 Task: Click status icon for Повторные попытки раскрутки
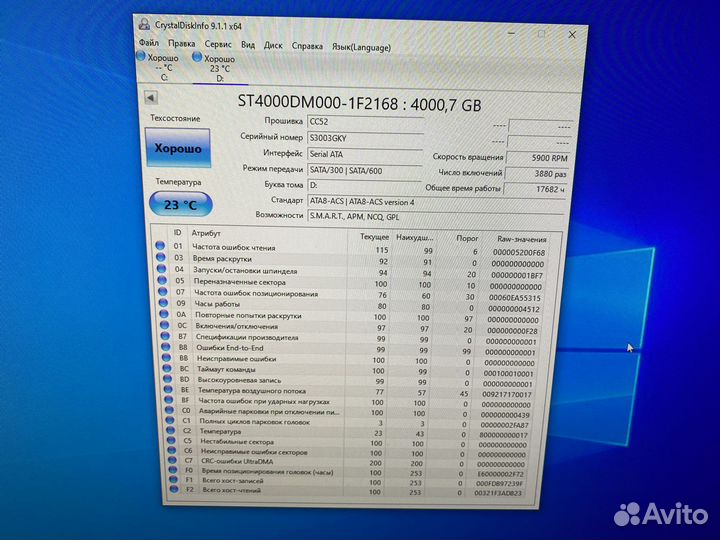click(x=164, y=314)
